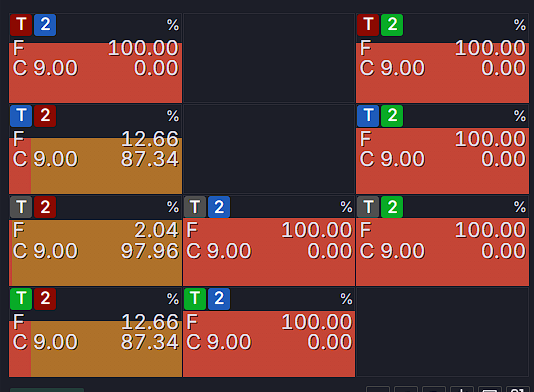The image size is (534, 392).
Task: Click the green T badge beside red 2
Action: (21, 299)
